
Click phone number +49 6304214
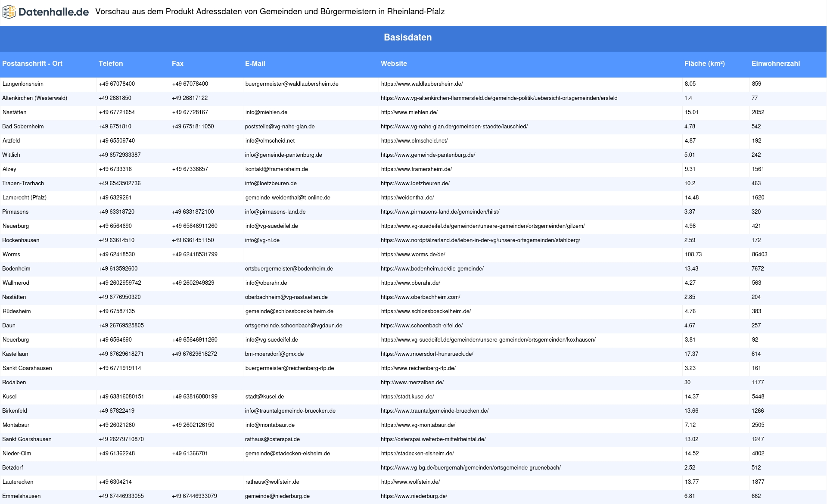115,482
